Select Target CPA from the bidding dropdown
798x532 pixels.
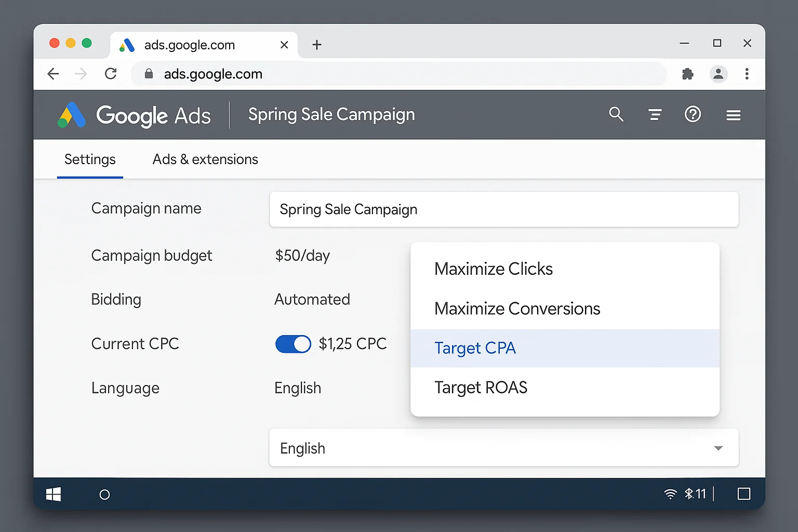click(475, 348)
